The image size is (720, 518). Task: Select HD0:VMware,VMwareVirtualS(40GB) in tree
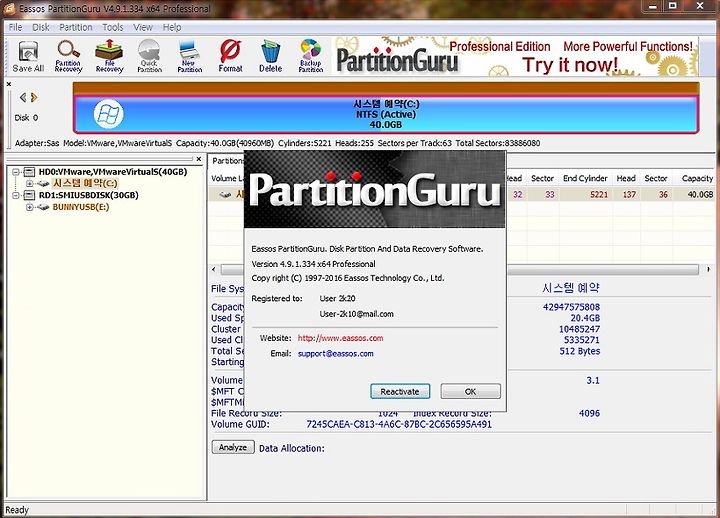113,172
